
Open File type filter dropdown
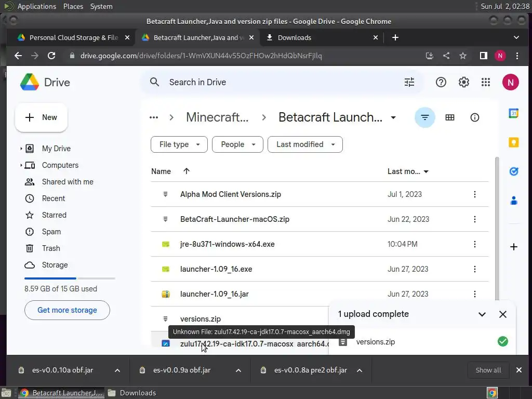point(179,144)
